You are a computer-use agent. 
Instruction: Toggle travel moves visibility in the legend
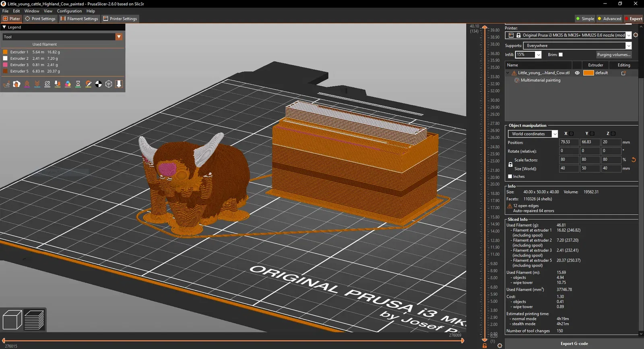(x=6, y=84)
